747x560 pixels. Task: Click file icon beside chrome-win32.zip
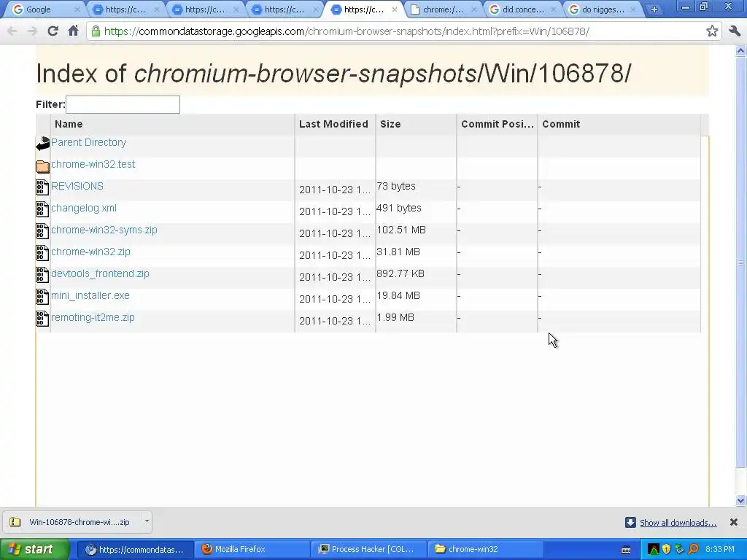pos(42,253)
